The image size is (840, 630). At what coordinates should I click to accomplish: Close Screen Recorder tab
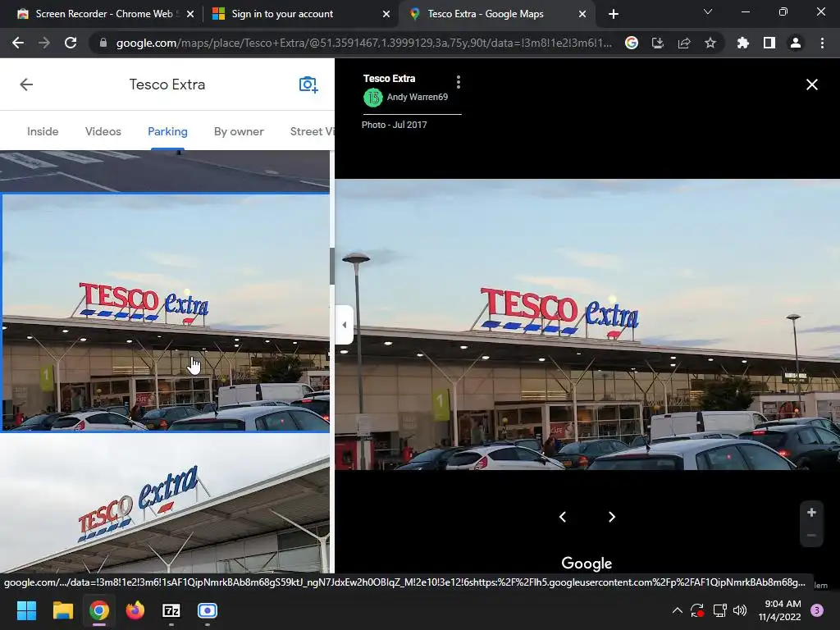(190, 14)
